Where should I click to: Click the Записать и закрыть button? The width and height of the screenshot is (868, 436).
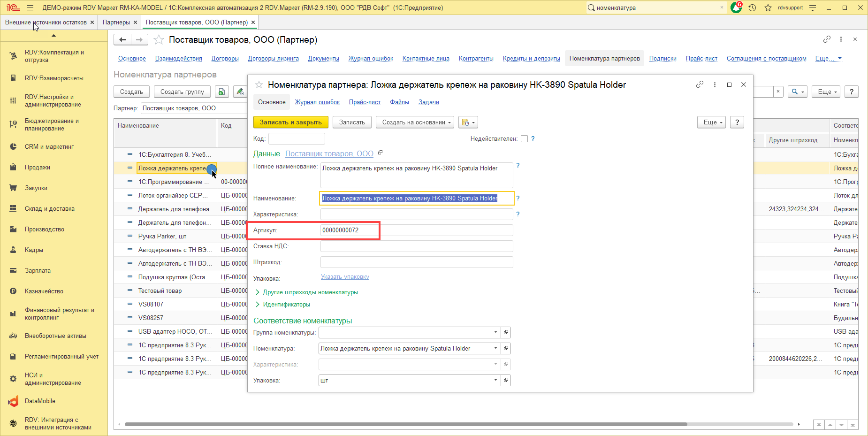click(291, 122)
